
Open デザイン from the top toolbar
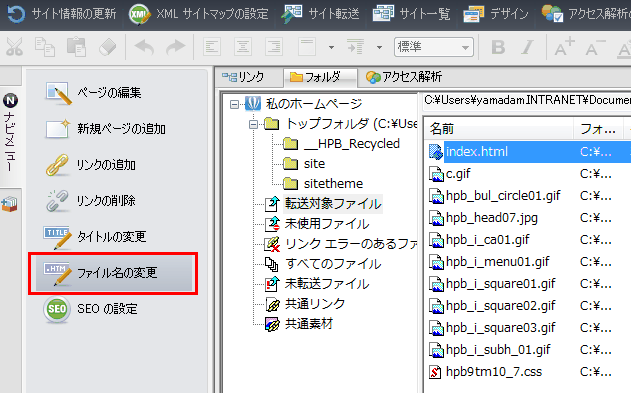tap(495, 14)
